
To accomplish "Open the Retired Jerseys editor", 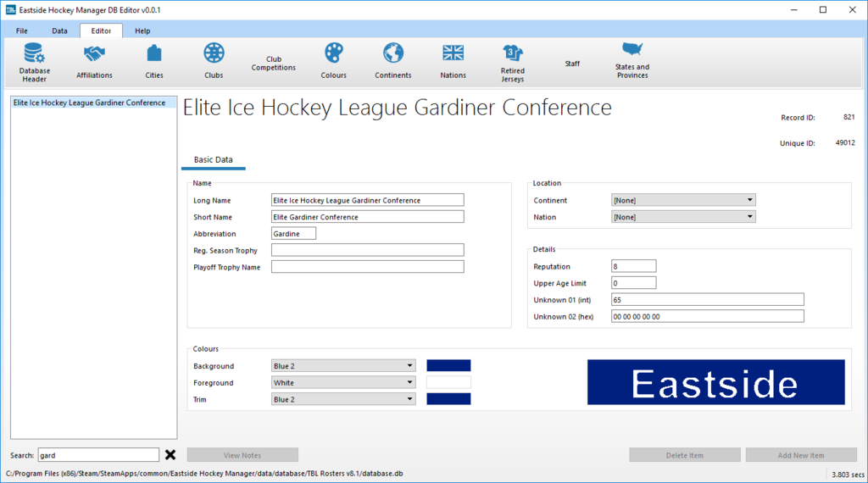I will (513, 62).
